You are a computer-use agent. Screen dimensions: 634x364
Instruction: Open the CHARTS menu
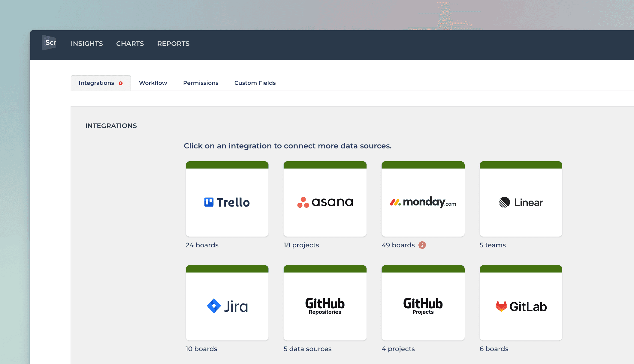tap(130, 43)
